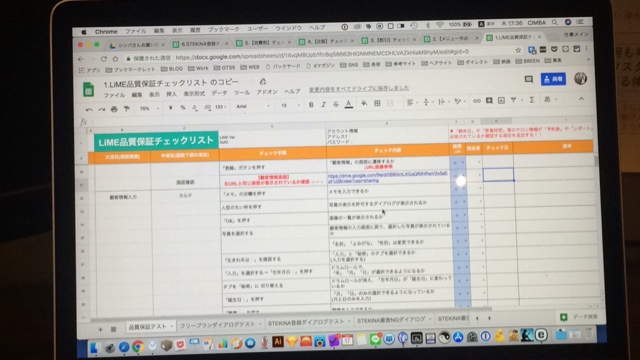Toggle strikethrough formatting (S)
The image size is (640, 360).
(336, 104)
